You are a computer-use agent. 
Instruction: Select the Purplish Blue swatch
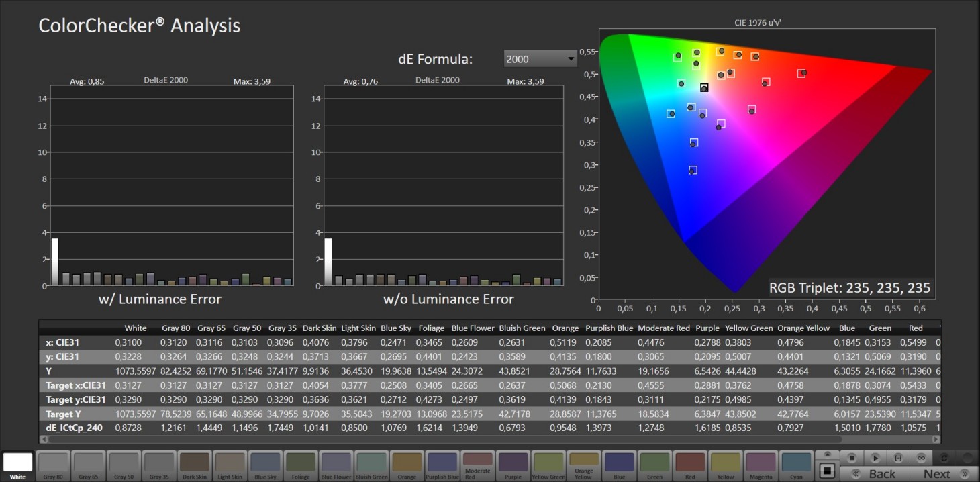(x=442, y=466)
